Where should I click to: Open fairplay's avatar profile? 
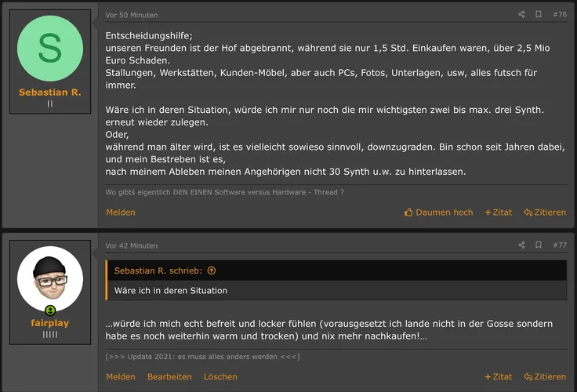pyautogui.click(x=50, y=278)
